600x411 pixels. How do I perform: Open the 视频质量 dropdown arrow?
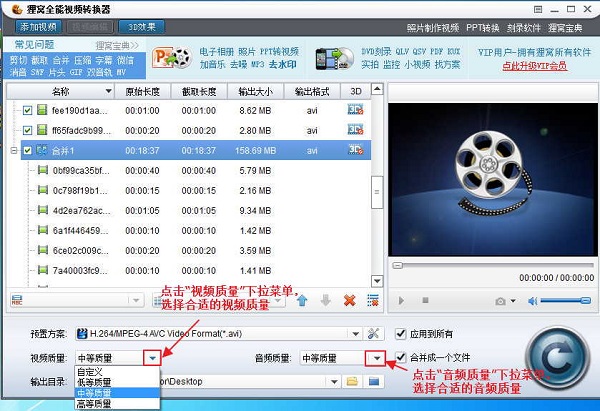153,358
